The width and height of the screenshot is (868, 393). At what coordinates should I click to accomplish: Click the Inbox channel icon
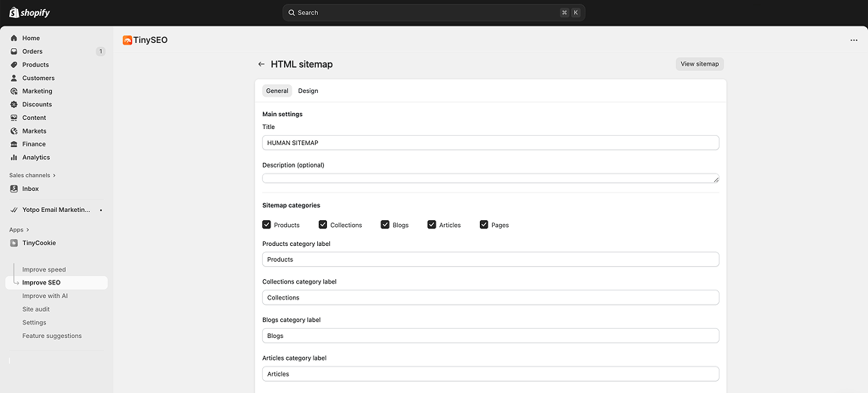(x=14, y=189)
